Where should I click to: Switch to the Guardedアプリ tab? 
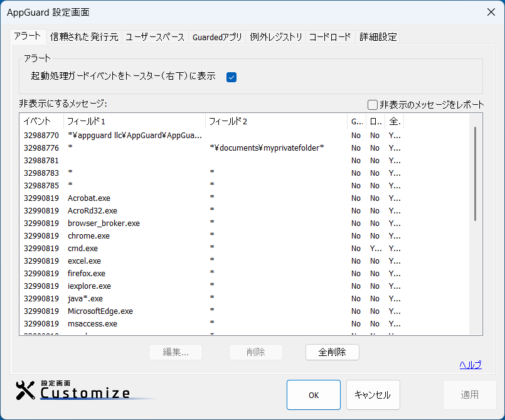[x=217, y=37]
